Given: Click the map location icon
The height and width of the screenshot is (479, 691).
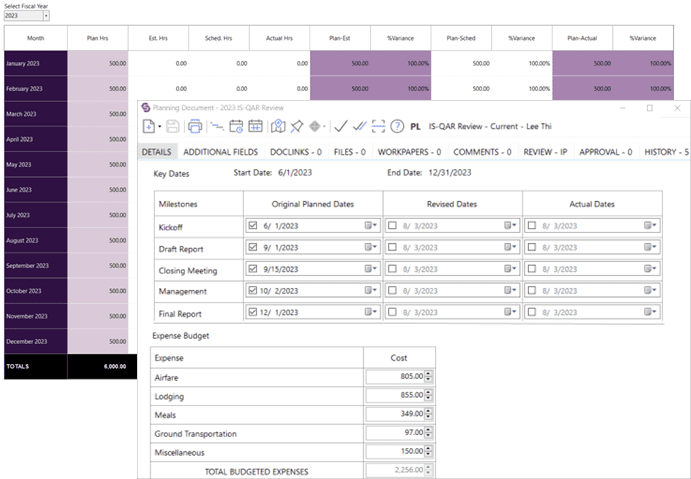Looking at the screenshot, I should click(x=278, y=126).
